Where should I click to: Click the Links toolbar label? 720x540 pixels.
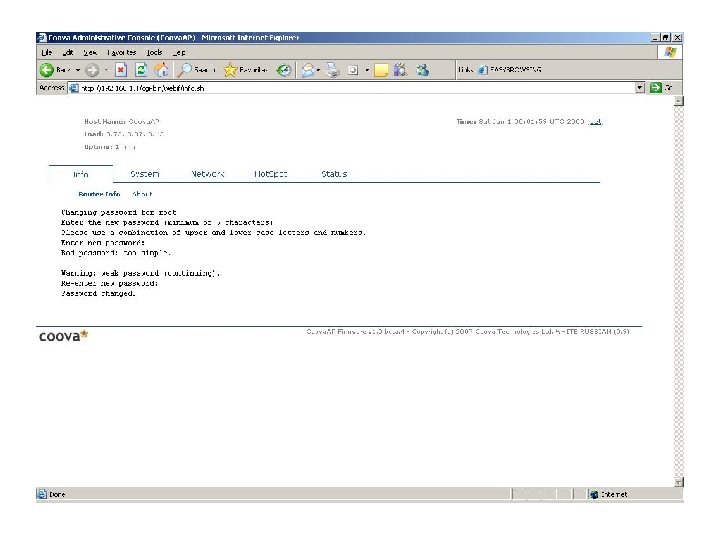point(466,70)
